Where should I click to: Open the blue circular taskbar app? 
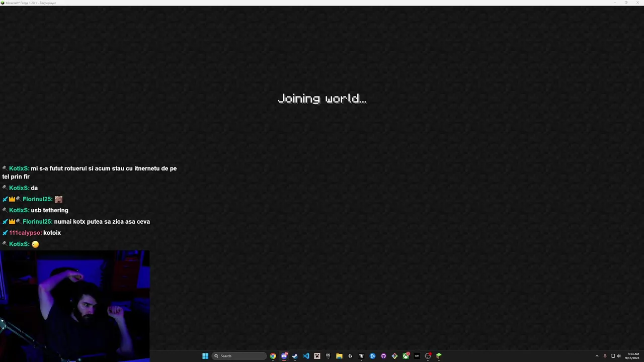tap(372, 356)
